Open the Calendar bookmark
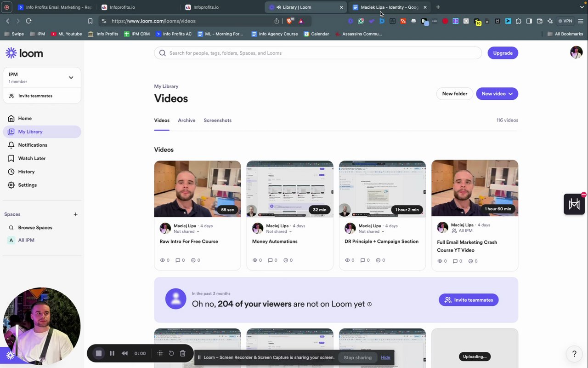 (x=317, y=34)
